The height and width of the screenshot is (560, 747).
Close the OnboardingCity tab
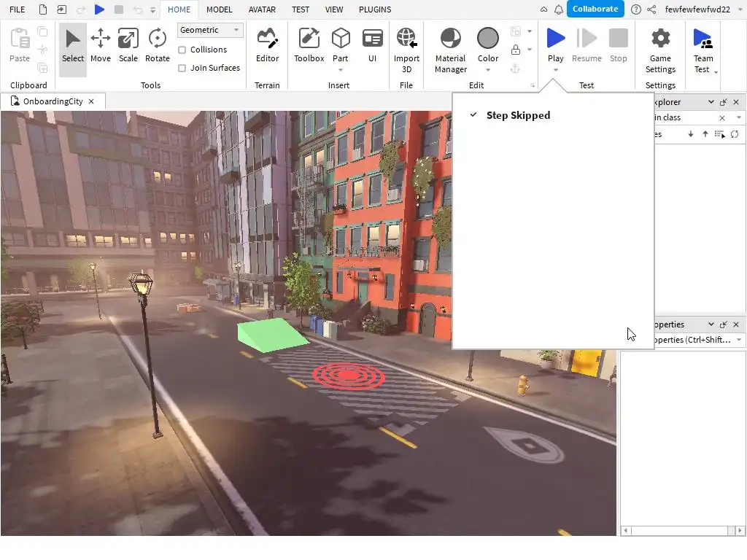click(x=91, y=101)
